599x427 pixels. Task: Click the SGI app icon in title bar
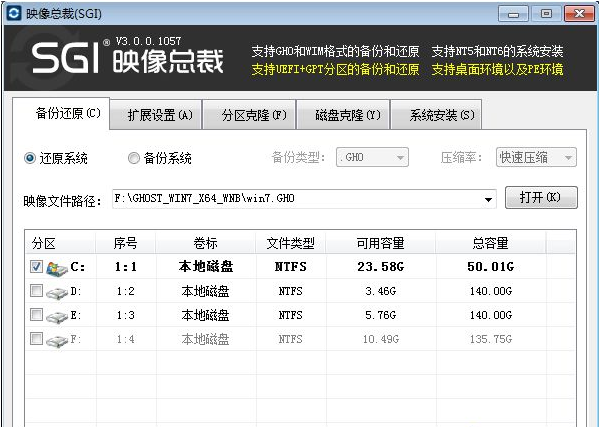click(x=14, y=14)
